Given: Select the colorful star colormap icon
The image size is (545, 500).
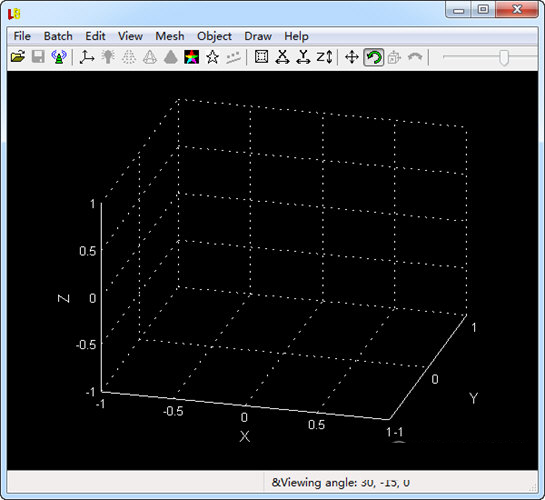Looking at the screenshot, I should point(192,57).
